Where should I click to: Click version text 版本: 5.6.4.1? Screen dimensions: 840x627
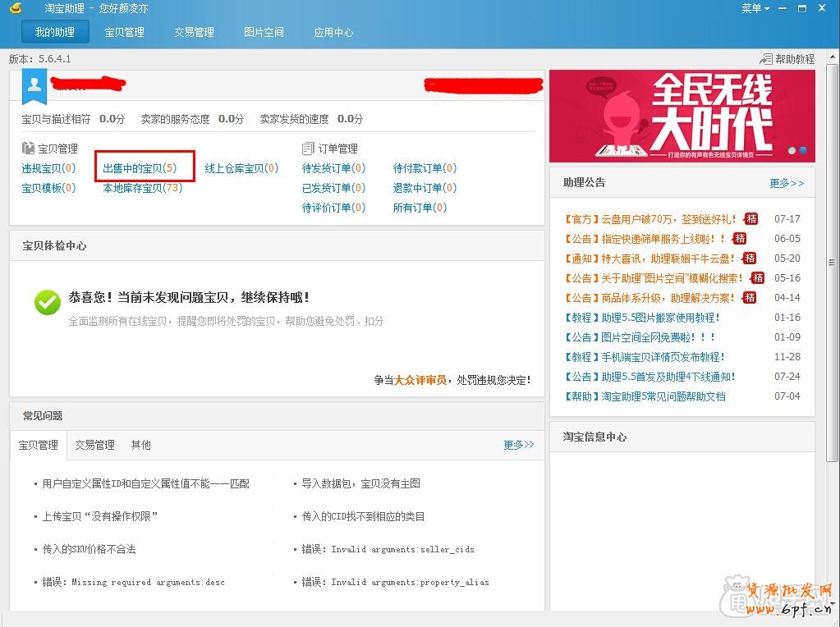coord(40,59)
